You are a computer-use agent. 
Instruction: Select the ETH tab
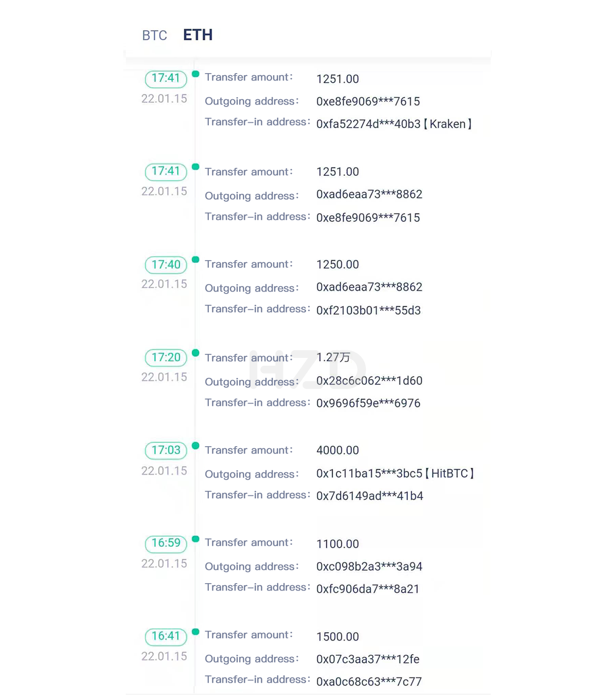click(x=197, y=35)
